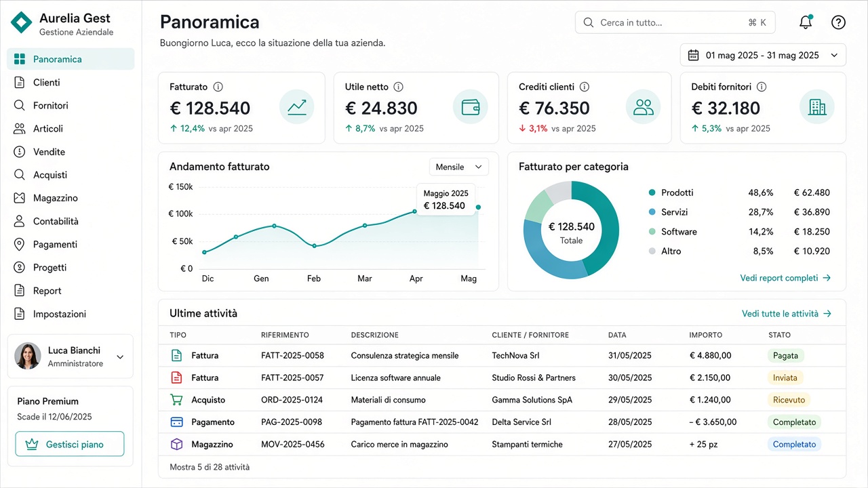The height and width of the screenshot is (488, 868).
Task: Click the Materiali di consumo description
Action: [x=388, y=400]
